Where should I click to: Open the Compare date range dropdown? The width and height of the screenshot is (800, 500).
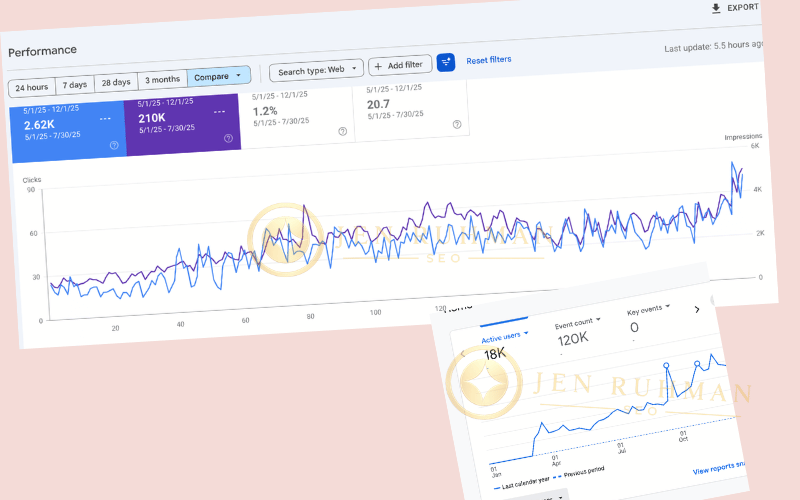pyautogui.click(x=219, y=77)
